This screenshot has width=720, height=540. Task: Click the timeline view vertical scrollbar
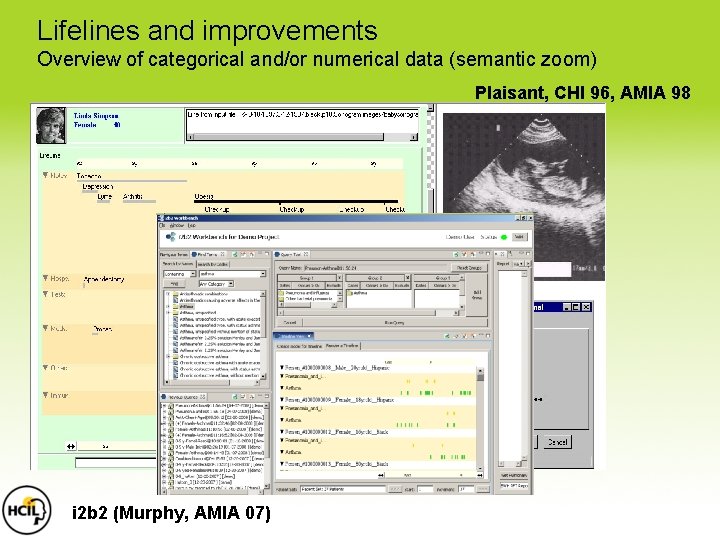pyautogui.click(x=480, y=419)
